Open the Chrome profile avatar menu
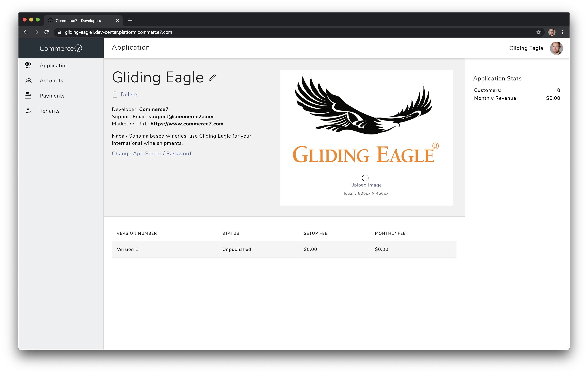Viewport: 588px width, 374px height. (x=552, y=32)
